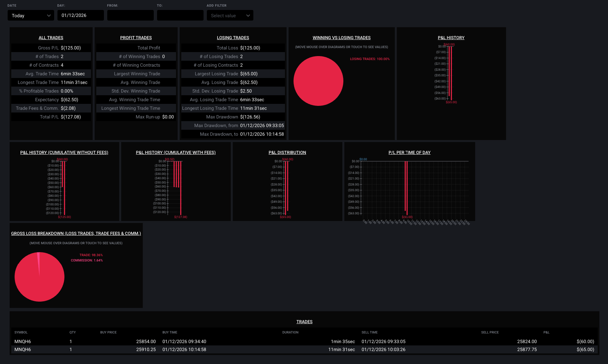Click the duration 1min 35sec cell

click(x=343, y=341)
